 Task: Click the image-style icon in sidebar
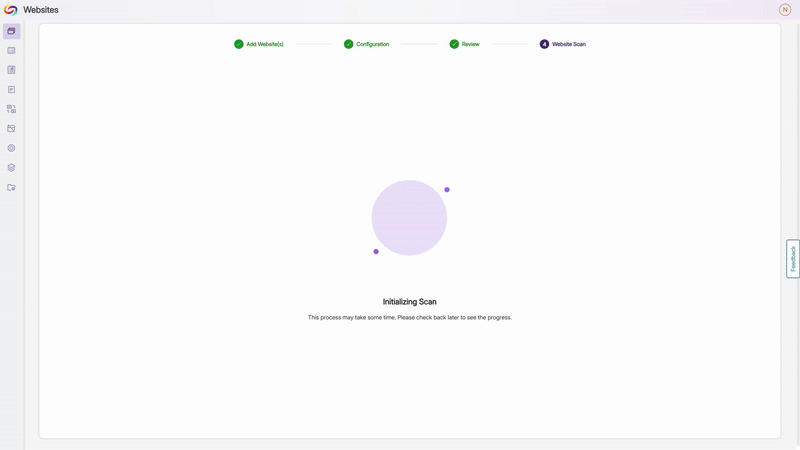point(11,129)
